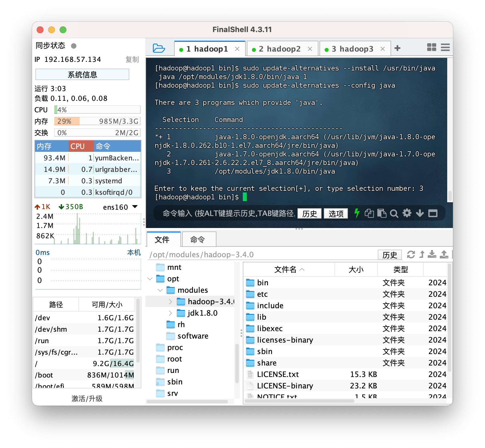Open the hamburger main menu icon

pos(445,47)
